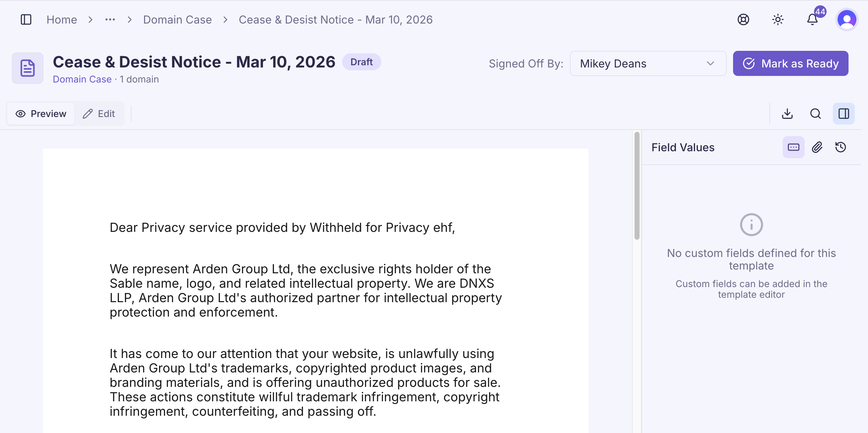This screenshot has width=868, height=433.
Task: Open the Domain Case subtitle link
Action: pos(82,79)
